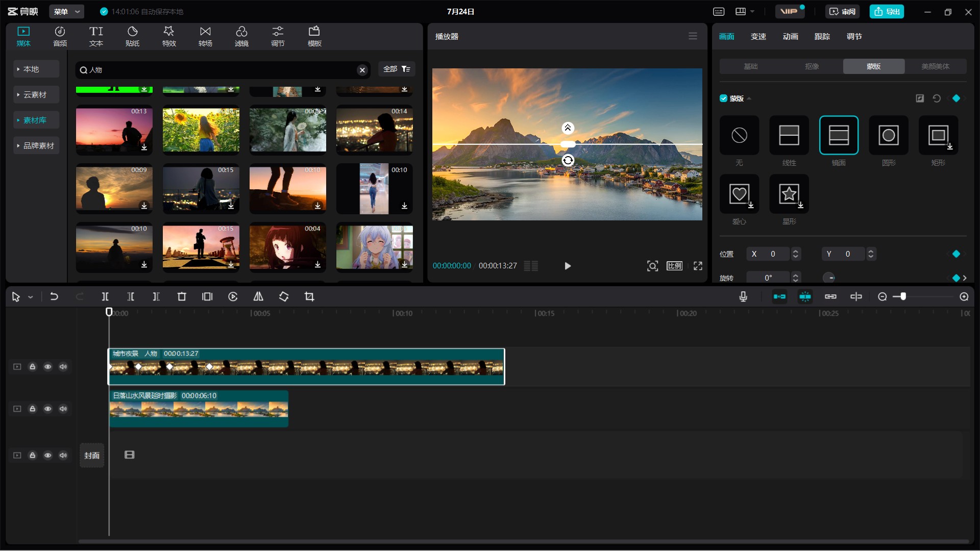Click the crop tool in timeline toolbar

(x=309, y=296)
